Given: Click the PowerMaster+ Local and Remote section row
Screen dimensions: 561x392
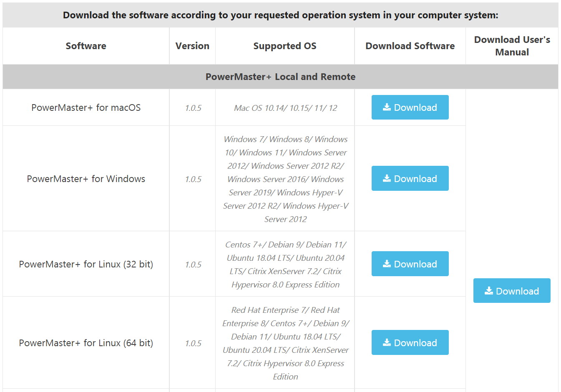Looking at the screenshot, I should (x=280, y=77).
